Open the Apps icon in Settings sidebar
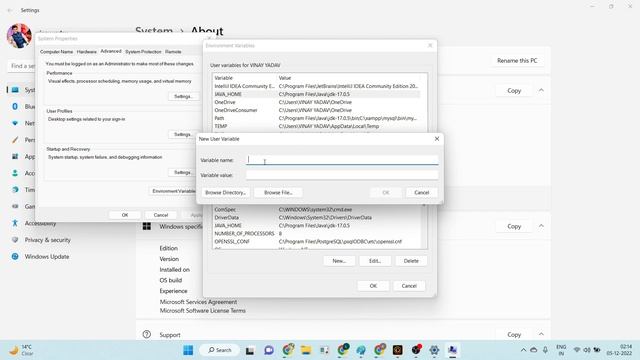The width and height of the screenshot is (640, 360). pos(15,157)
